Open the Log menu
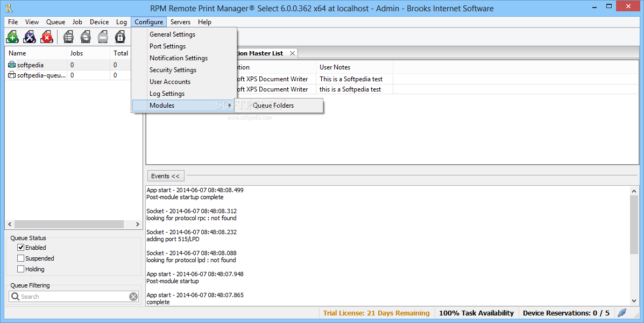644x323 pixels. click(121, 22)
